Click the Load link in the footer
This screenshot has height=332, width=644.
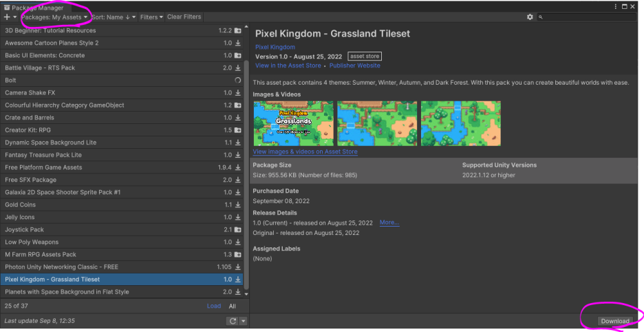point(213,306)
